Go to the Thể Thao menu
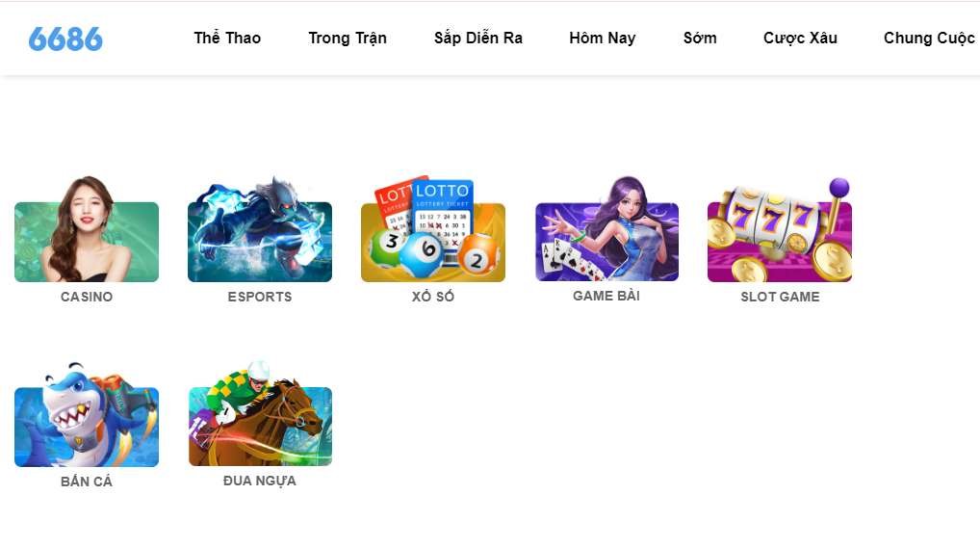Viewport: 980px width, 547px height. tap(227, 39)
